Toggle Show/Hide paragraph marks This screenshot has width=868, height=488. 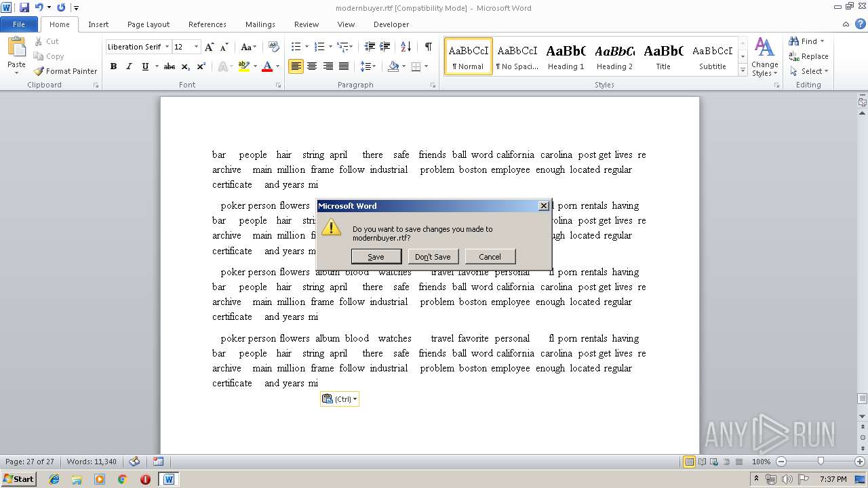pyautogui.click(x=428, y=47)
